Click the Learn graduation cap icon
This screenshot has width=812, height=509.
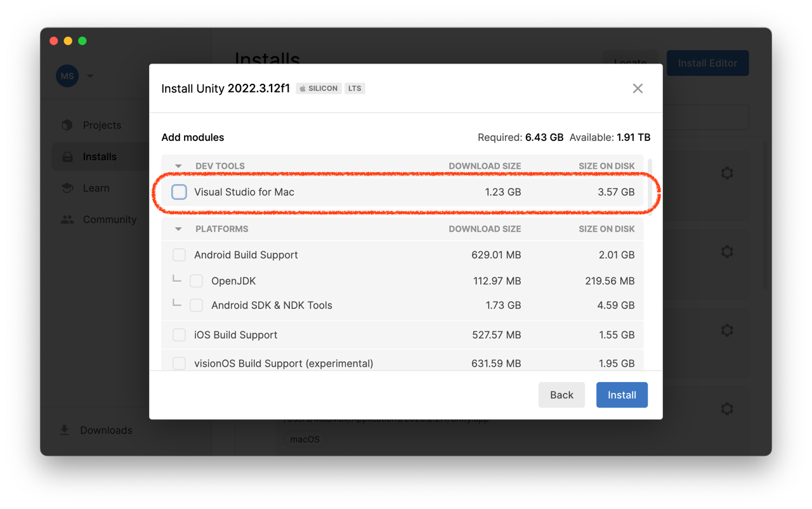click(67, 188)
